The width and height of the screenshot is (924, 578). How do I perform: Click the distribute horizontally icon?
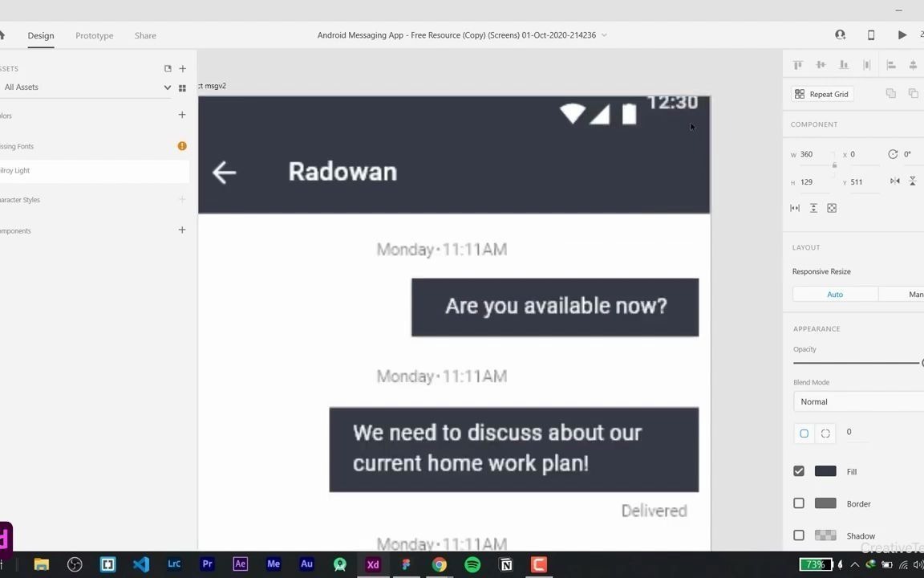[890, 64]
